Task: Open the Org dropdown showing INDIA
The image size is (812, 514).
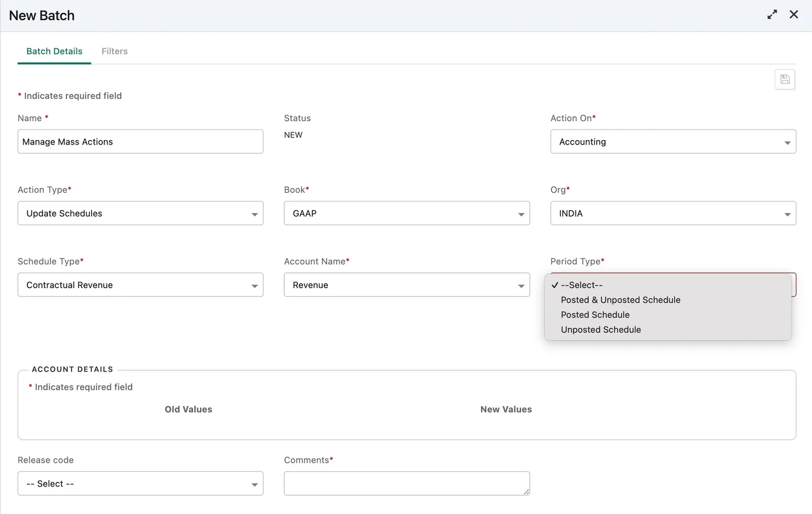Action: pyautogui.click(x=673, y=213)
